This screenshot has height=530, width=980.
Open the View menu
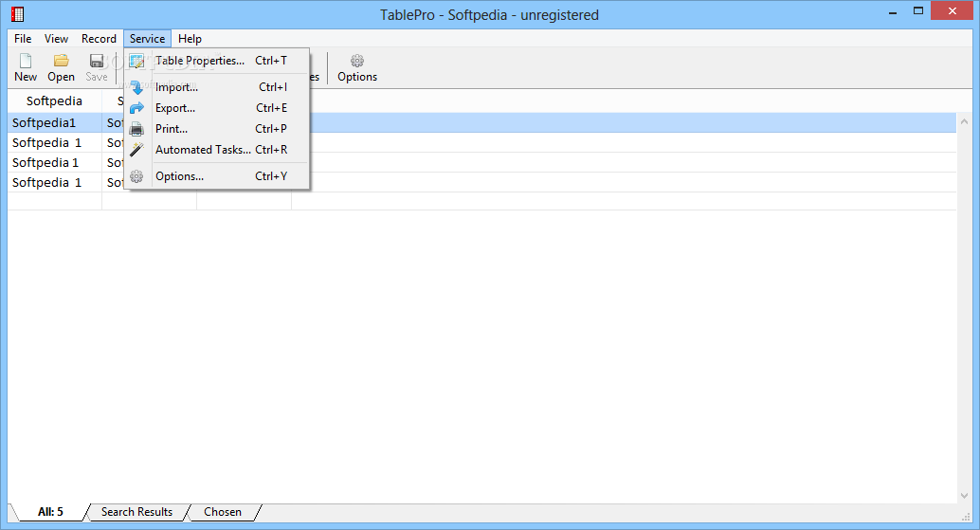[x=56, y=39]
